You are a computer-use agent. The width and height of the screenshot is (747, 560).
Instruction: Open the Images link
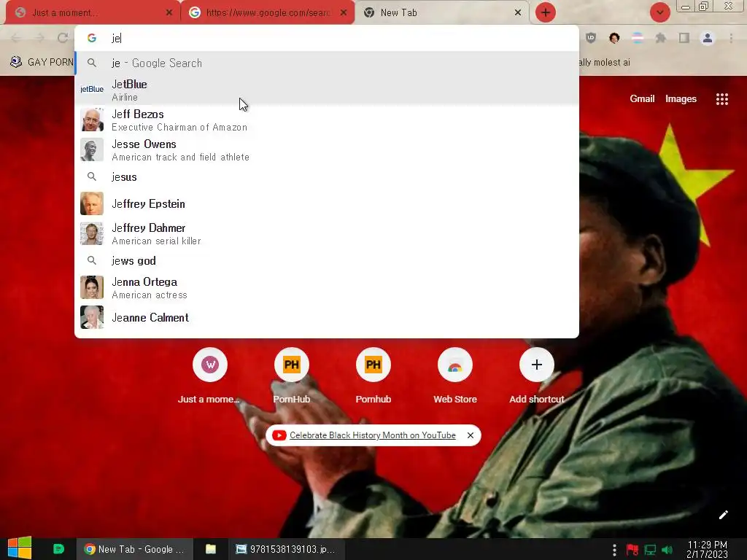tap(681, 98)
